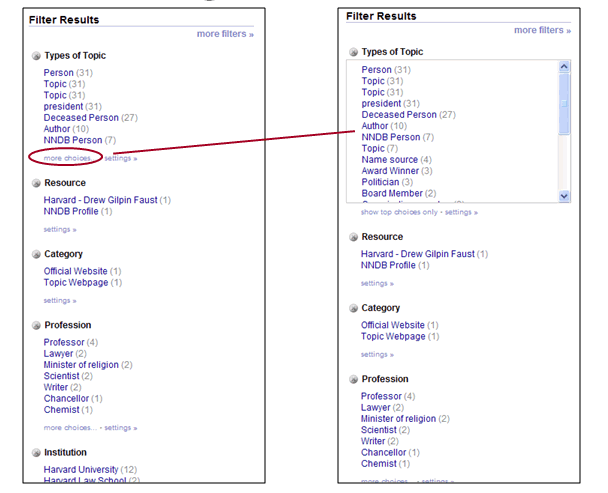Click bullet icon beside right Types of Topic
This screenshot has width=608, height=493.
tap(353, 52)
